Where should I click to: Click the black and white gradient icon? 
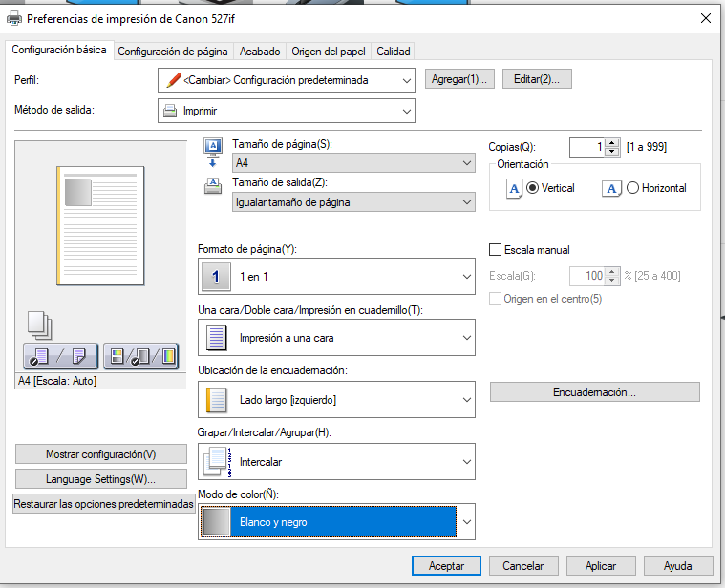217,522
